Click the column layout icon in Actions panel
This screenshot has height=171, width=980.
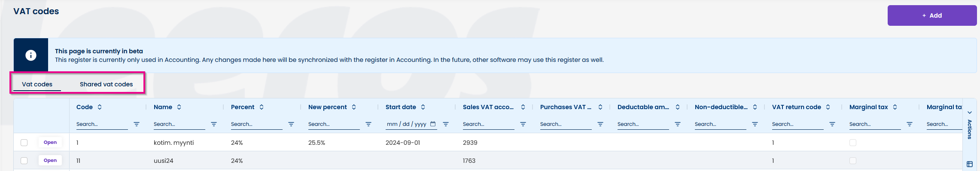pyautogui.click(x=970, y=164)
